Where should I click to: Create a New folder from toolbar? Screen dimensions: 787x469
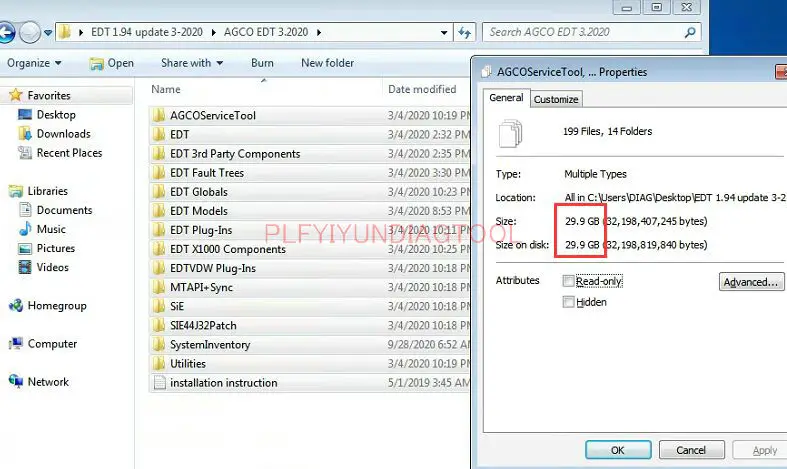[x=327, y=63]
